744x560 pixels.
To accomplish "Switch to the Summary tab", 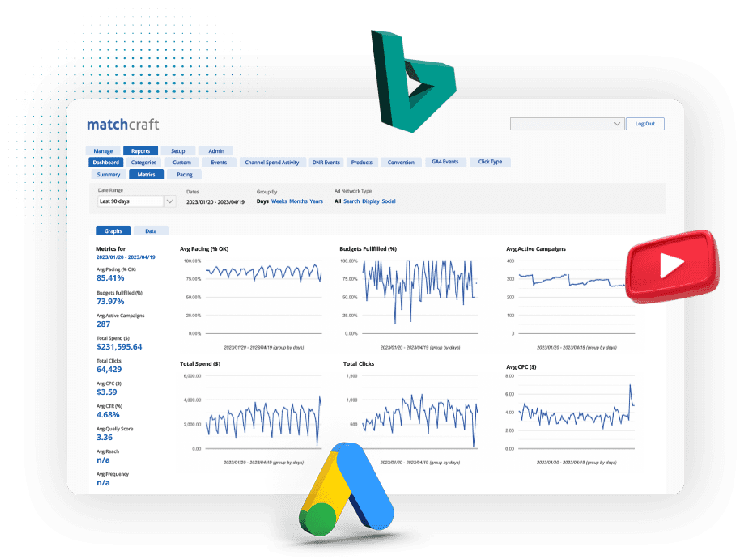I will (x=109, y=174).
